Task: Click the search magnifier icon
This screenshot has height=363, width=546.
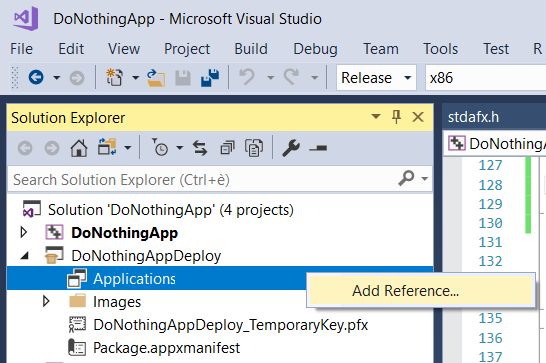Action: pos(406,178)
